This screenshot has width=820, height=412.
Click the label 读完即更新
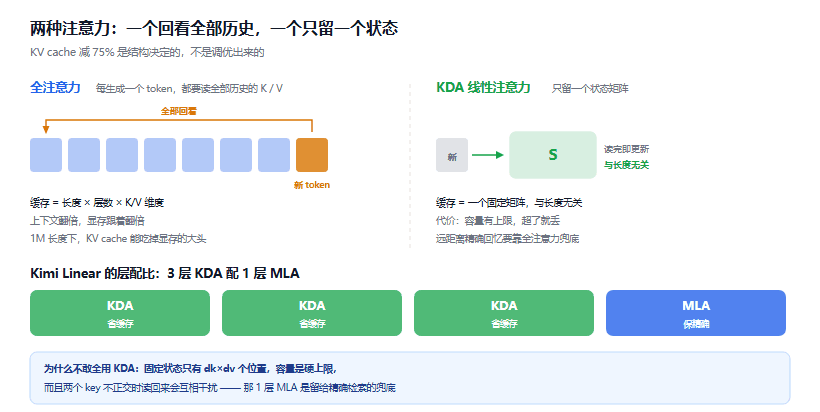[x=627, y=149]
